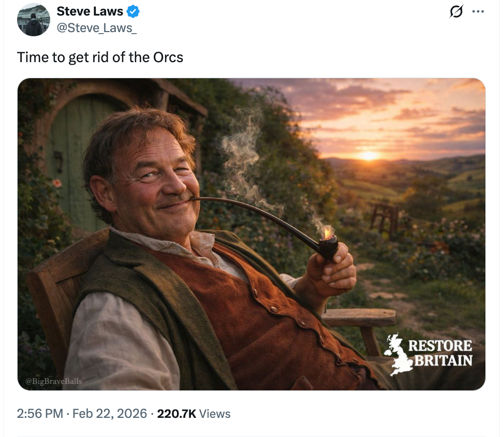Viewport: 504px width, 437px height.
Task: Select the tweet text about Orcs
Action: 100,57
